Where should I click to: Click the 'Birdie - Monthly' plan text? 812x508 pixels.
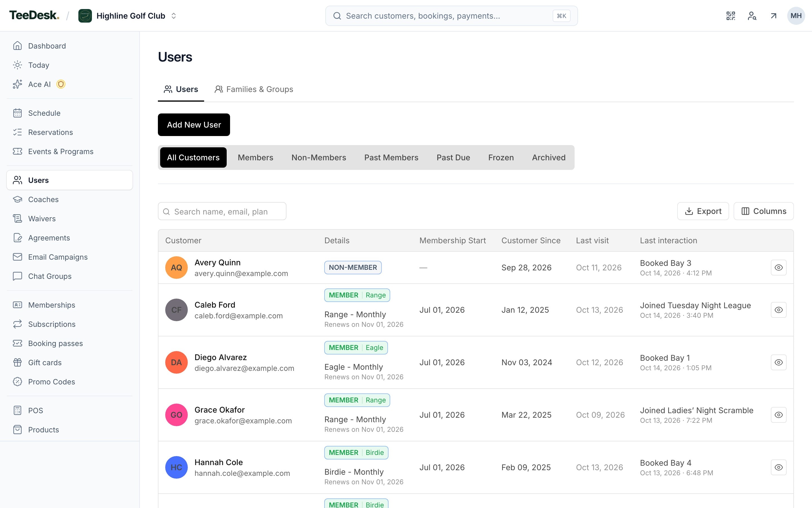coord(354,472)
